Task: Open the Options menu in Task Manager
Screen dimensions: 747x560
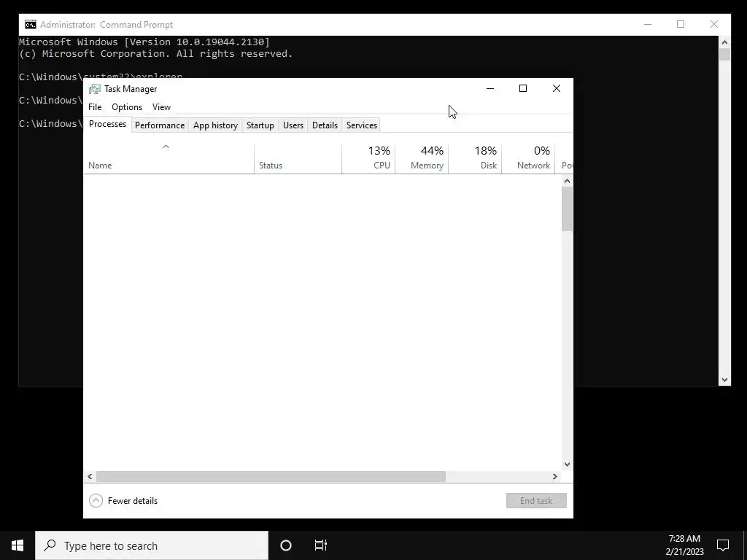Action: (x=127, y=107)
